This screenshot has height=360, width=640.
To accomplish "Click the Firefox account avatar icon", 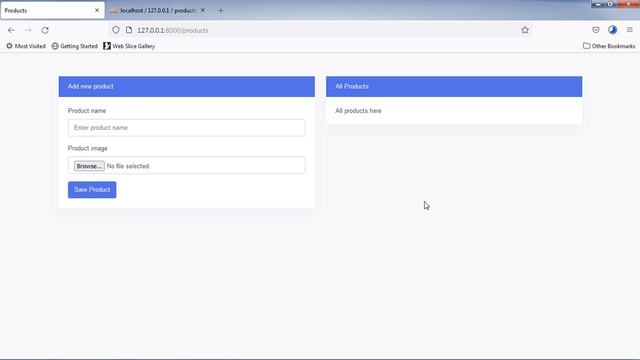I will point(612,30).
